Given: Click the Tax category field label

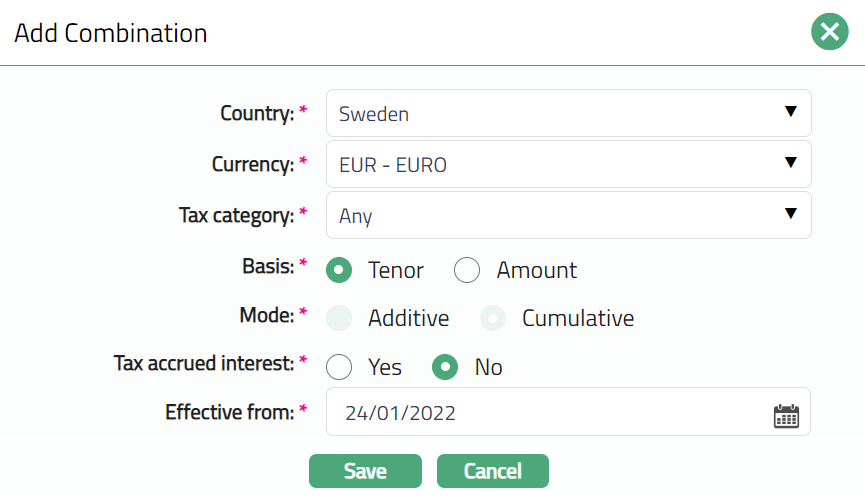Looking at the screenshot, I should [236, 215].
